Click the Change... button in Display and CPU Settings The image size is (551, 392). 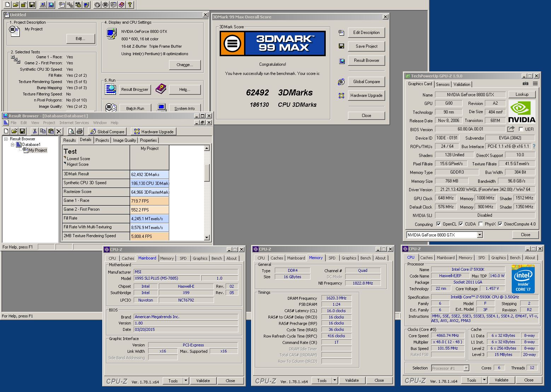185,65
